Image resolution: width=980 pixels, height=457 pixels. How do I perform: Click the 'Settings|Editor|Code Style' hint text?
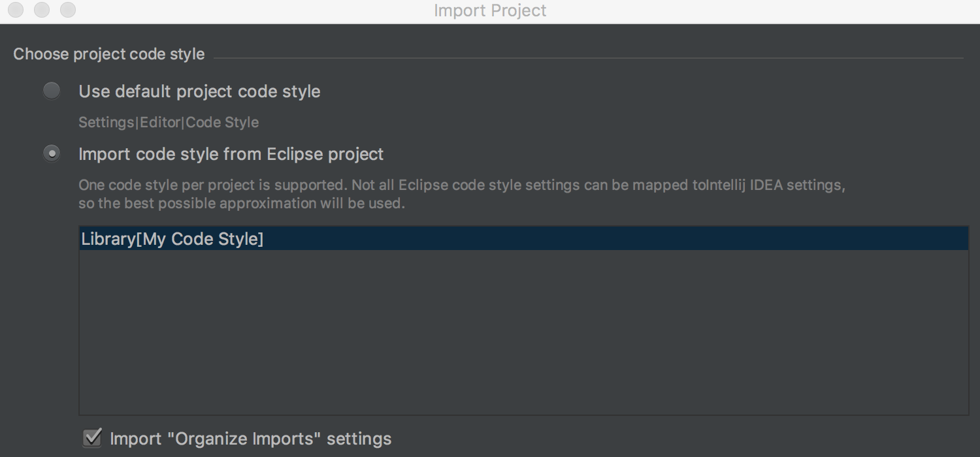coord(169,122)
